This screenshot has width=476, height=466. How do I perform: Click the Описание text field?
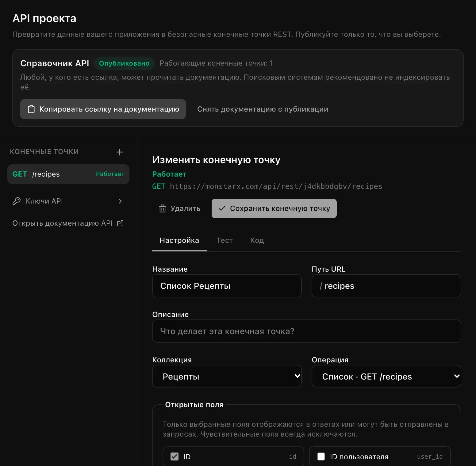pos(307,331)
